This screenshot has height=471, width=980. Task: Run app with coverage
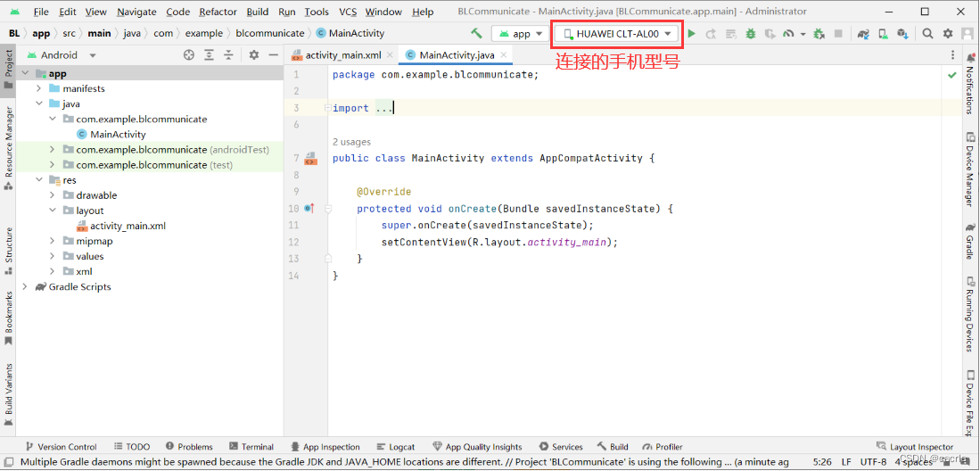pyautogui.click(x=770, y=34)
